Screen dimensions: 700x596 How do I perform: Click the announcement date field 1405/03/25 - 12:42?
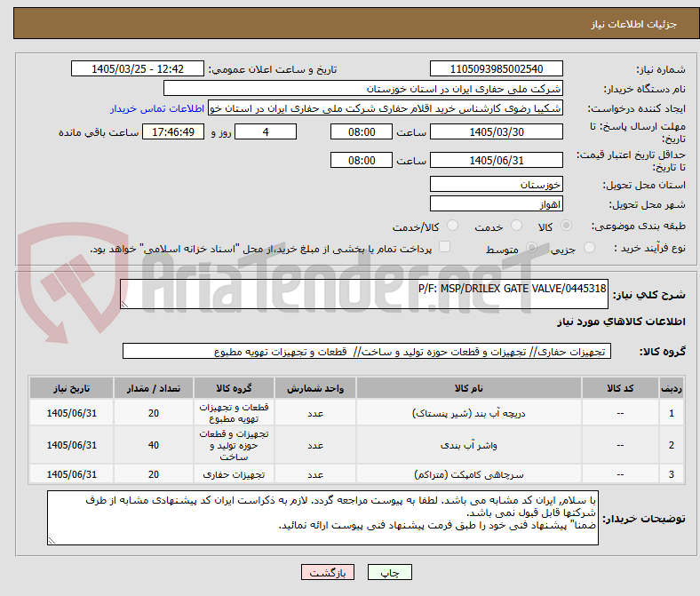click(138, 68)
